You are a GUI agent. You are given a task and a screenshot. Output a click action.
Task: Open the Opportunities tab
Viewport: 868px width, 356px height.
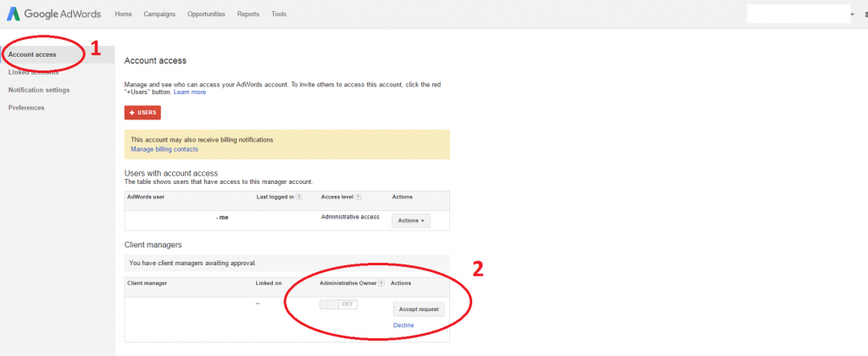coord(206,14)
